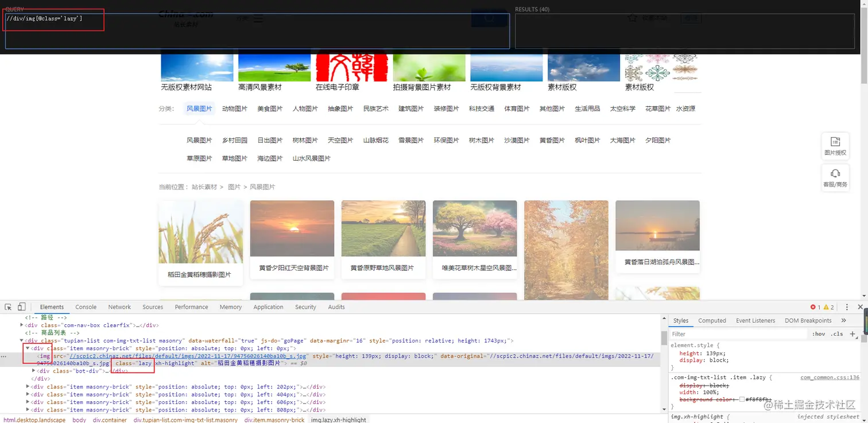Close the DevTools panel
868x423 pixels.
tap(860, 307)
